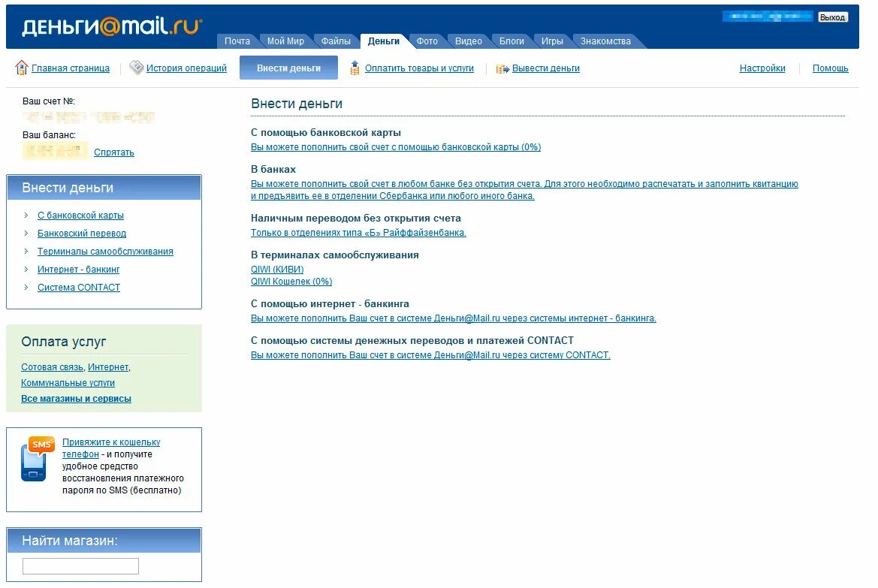This screenshot has height=588, width=878.
Task: Open the Сотовая связь link
Action: point(52,367)
